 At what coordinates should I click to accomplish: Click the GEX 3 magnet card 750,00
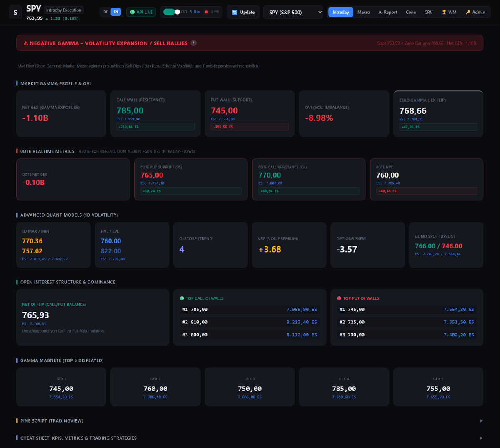click(250, 387)
